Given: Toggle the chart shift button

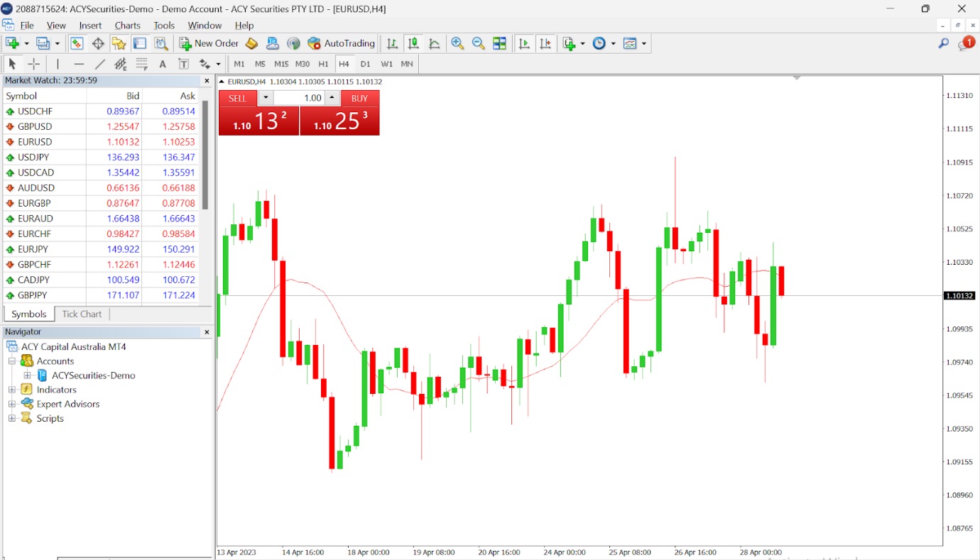Looking at the screenshot, I should 545,43.
